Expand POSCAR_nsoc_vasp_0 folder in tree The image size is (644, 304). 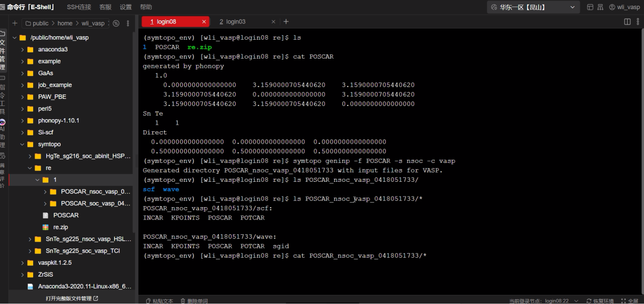click(x=45, y=191)
